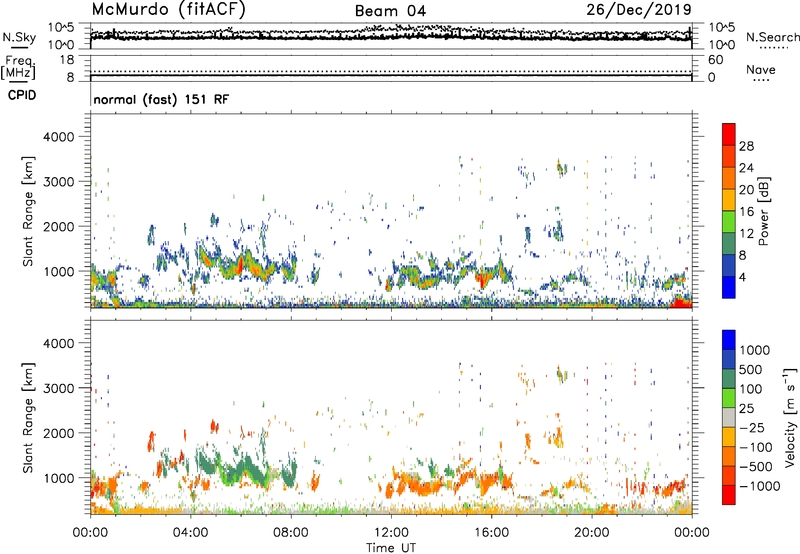Image resolution: width=800 pixels, height=554 pixels.
Task: Click the 'Power [dB]' colorbar label
Action: pos(763,211)
